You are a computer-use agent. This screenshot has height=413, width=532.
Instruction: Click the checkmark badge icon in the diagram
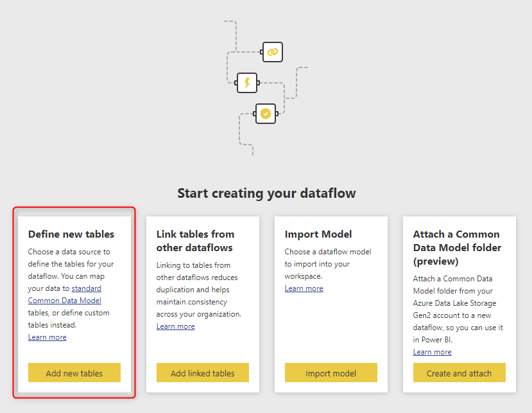pos(265,114)
